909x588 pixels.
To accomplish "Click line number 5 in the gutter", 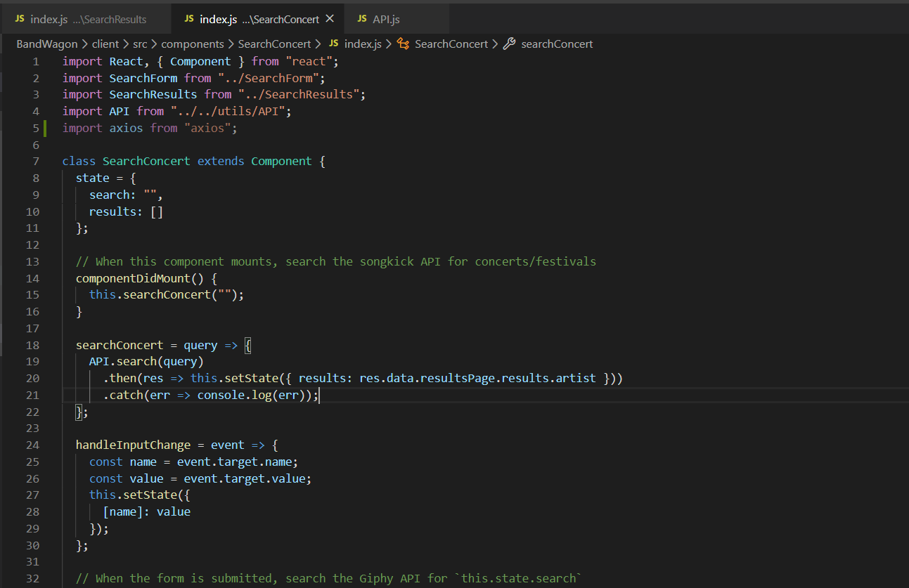I will point(36,128).
